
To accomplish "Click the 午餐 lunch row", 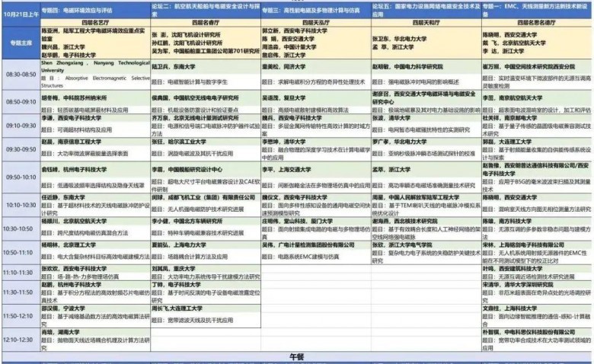I will pyautogui.click(x=296, y=356).
